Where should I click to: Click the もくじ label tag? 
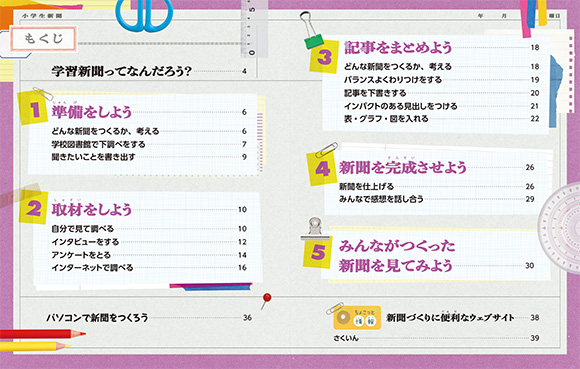(x=44, y=38)
